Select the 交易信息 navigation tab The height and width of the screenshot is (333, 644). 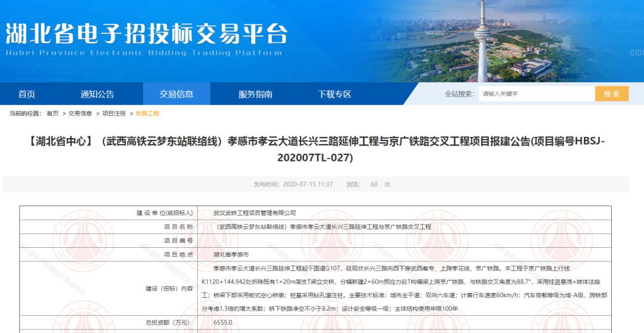point(177,94)
